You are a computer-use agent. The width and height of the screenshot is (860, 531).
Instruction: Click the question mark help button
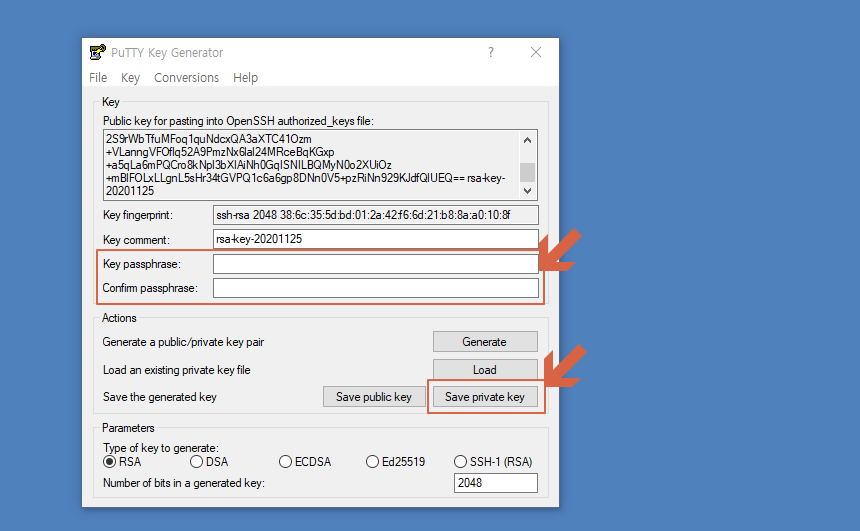pyautogui.click(x=491, y=52)
